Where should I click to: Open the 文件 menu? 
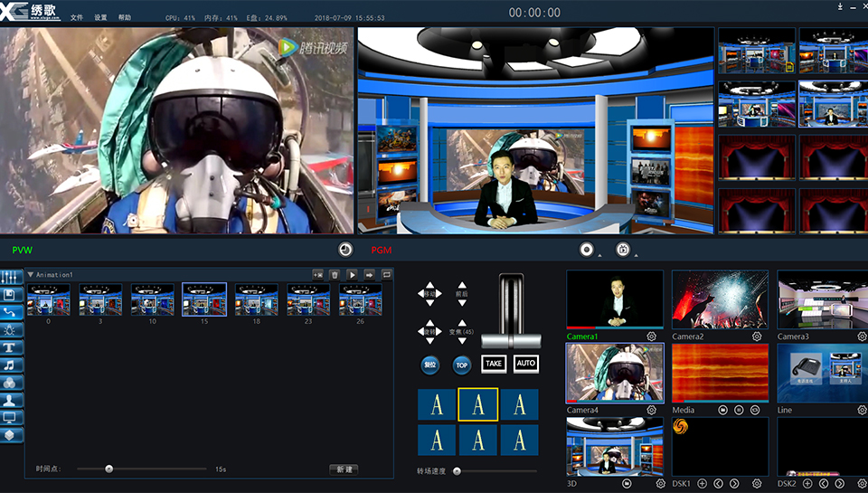tap(77, 17)
